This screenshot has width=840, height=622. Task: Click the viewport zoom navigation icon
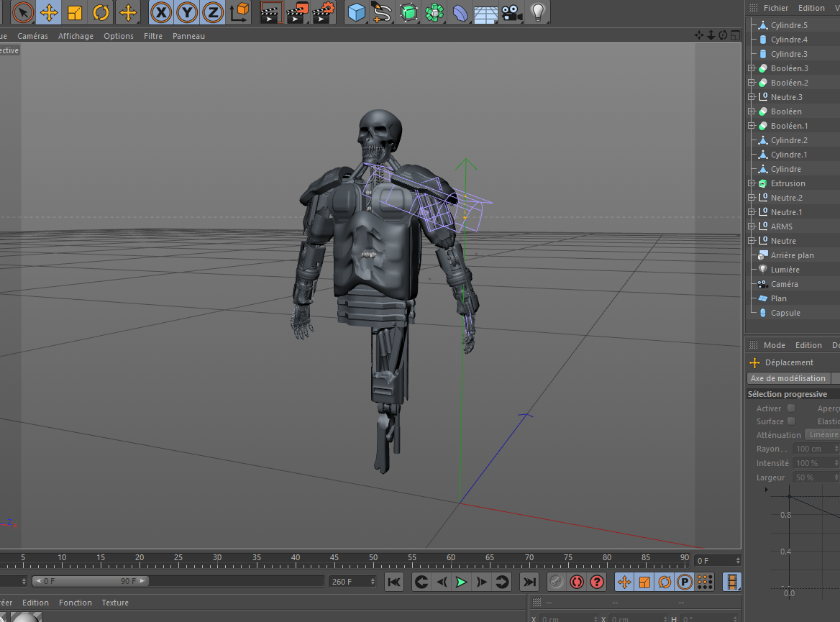pyautogui.click(x=711, y=35)
